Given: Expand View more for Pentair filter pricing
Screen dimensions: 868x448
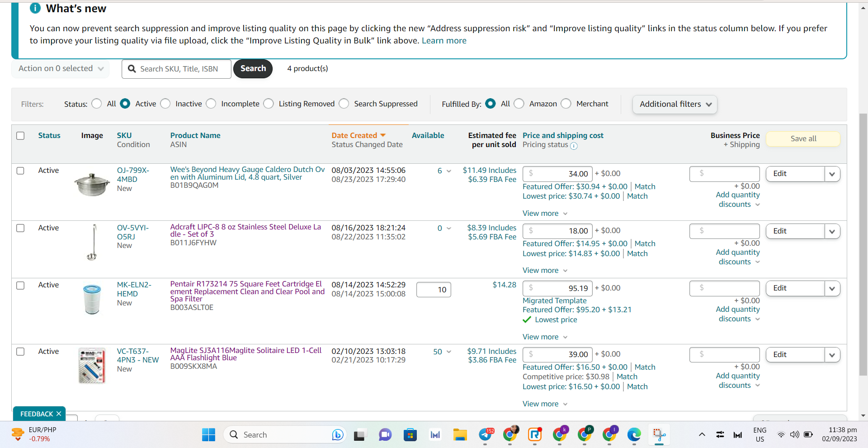Looking at the screenshot, I should [x=545, y=337].
